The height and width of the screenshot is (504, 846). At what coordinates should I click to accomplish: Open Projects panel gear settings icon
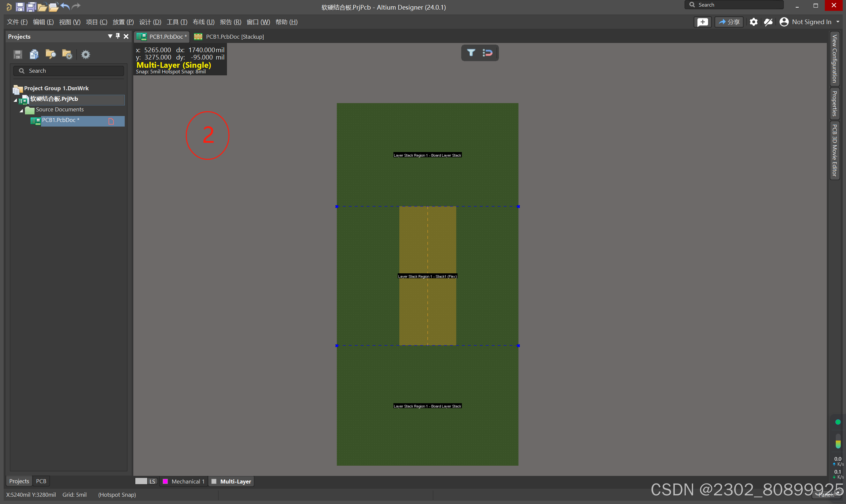(86, 54)
